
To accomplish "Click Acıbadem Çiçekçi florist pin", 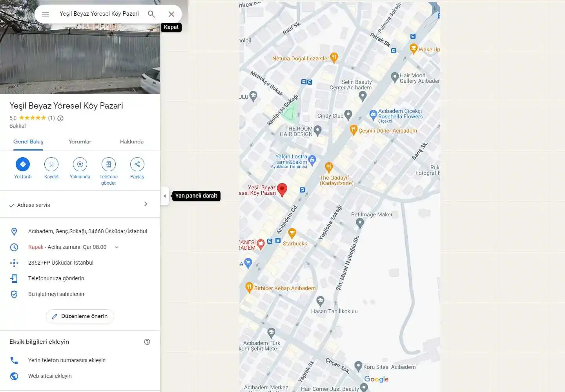I will (373, 114).
